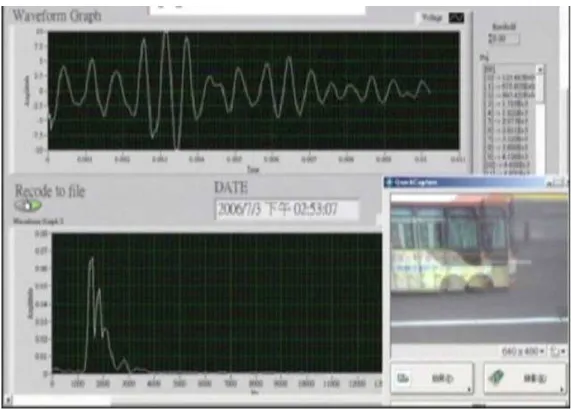Click the scroll-up arrow of the data list
571x410 pixels.
coord(540,69)
